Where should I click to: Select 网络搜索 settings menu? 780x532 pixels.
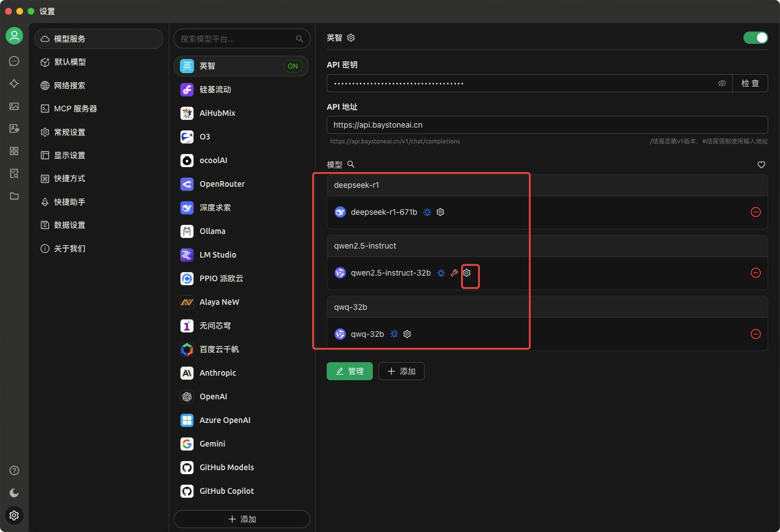pos(98,85)
